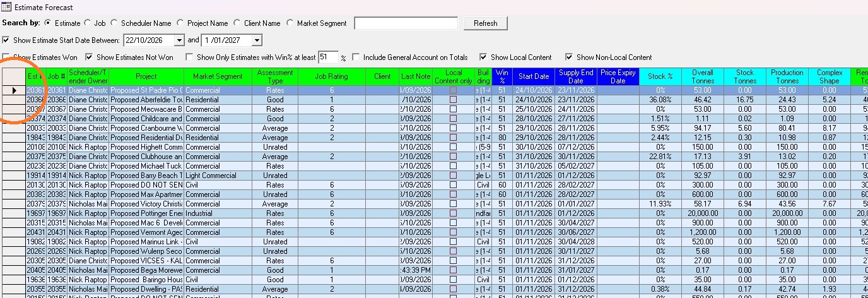868x298 pixels.
Task: Click the 'Light Commercial' market segment cell
Action: pyautogui.click(x=218, y=176)
